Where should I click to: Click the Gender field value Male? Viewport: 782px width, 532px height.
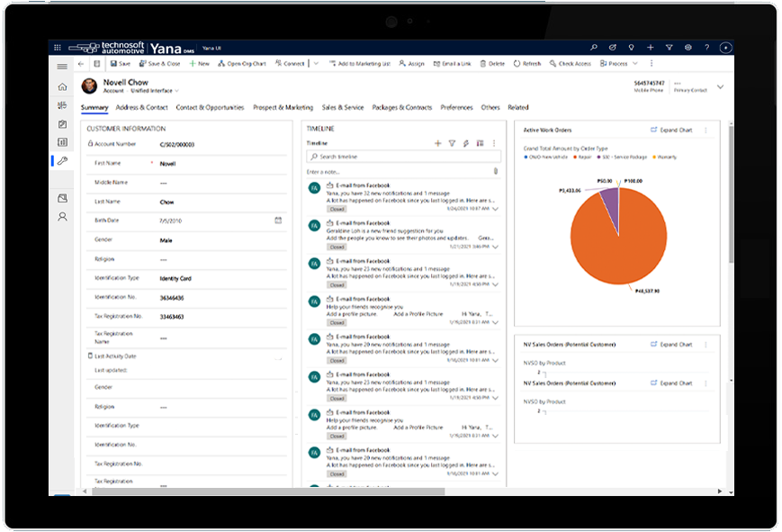pyautogui.click(x=166, y=240)
